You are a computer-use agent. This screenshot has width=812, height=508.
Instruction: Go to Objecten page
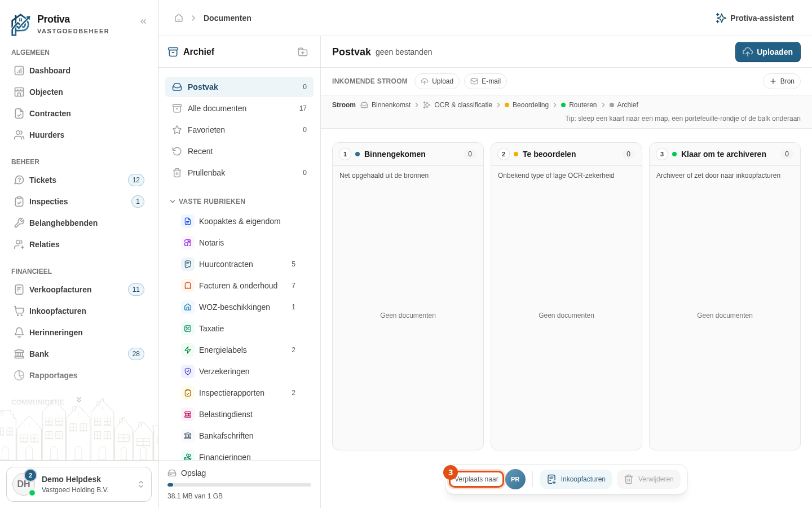pyautogui.click(x=79, y=92)
